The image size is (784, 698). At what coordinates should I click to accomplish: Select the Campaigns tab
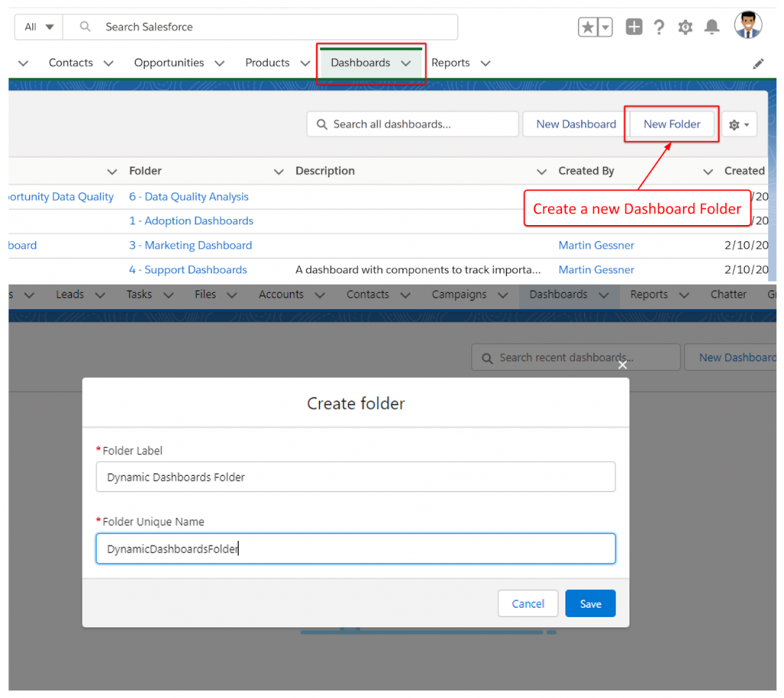point(459,294)
